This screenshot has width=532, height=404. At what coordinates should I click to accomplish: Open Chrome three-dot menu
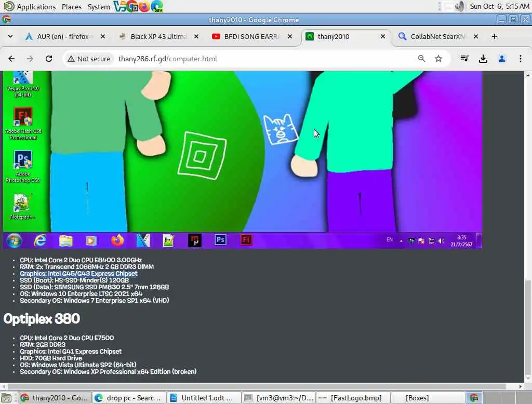click(x=521, y=59)
